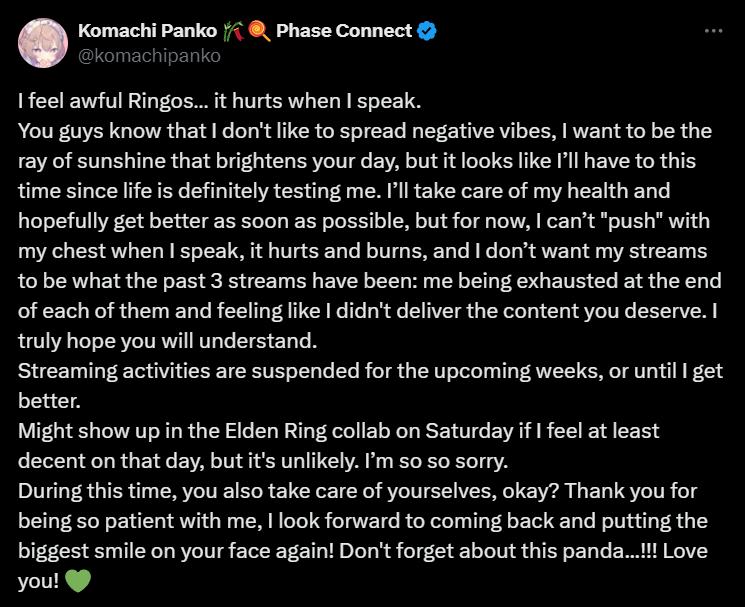This screenshot has width=745, height=607.
Task: Click 'Don't forget about this panda' text
Action: (482, 551)
